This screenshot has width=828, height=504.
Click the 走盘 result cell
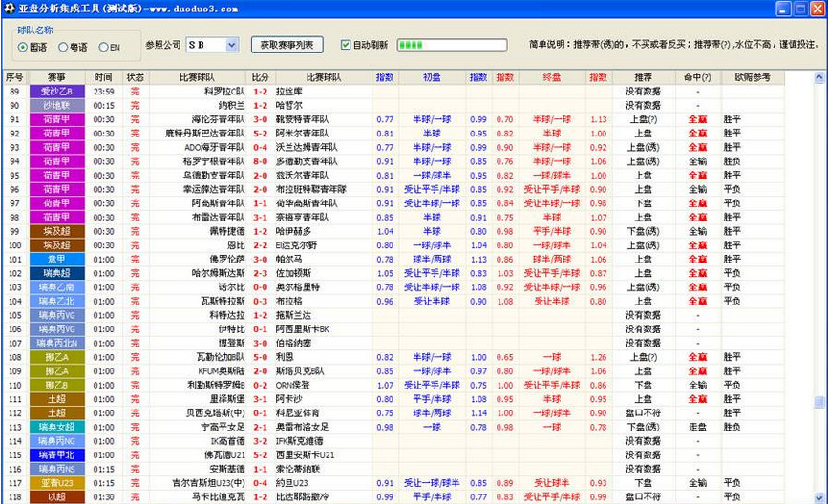pos(697,427)
